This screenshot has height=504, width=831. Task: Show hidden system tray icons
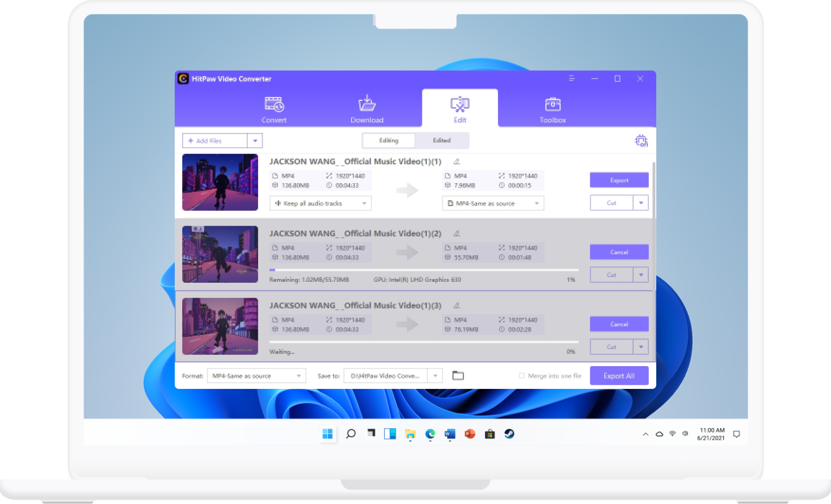(x=645, y=434)
